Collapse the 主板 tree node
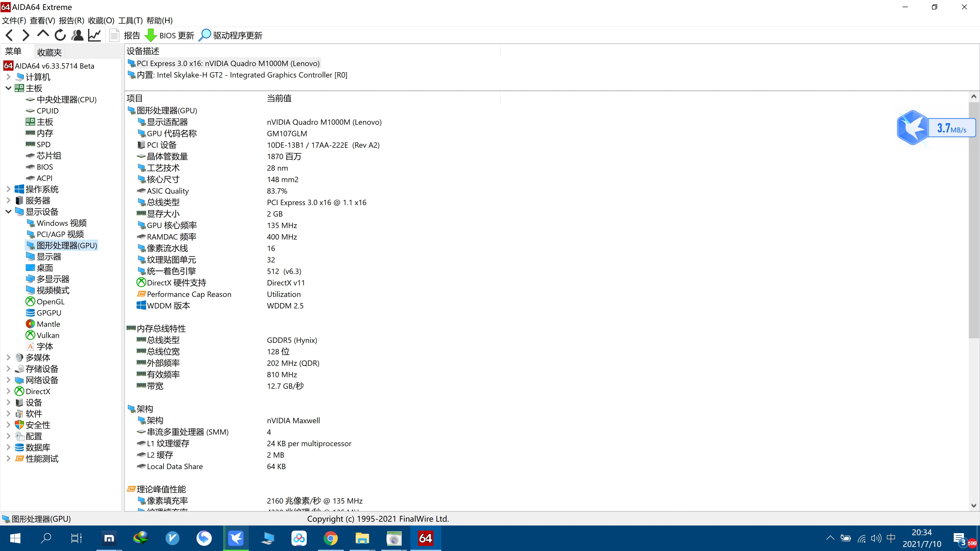This screenshot has height=551, width=980. [8, 88]
